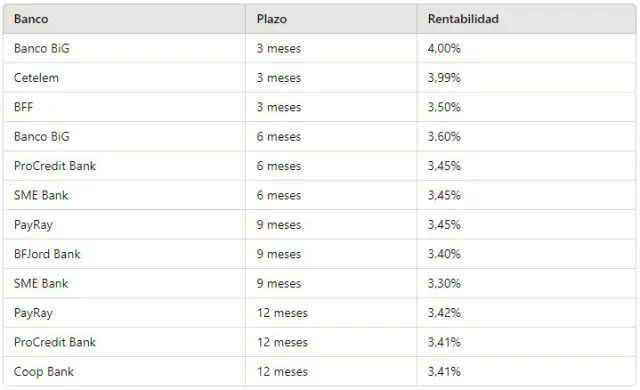Select the BFJord Bank cell

point(47,254)
